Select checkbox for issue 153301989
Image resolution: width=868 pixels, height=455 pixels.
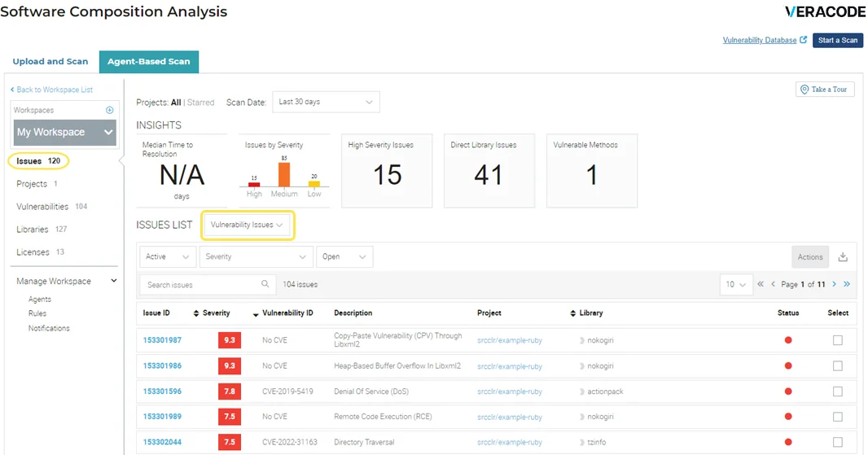(838, 417)
